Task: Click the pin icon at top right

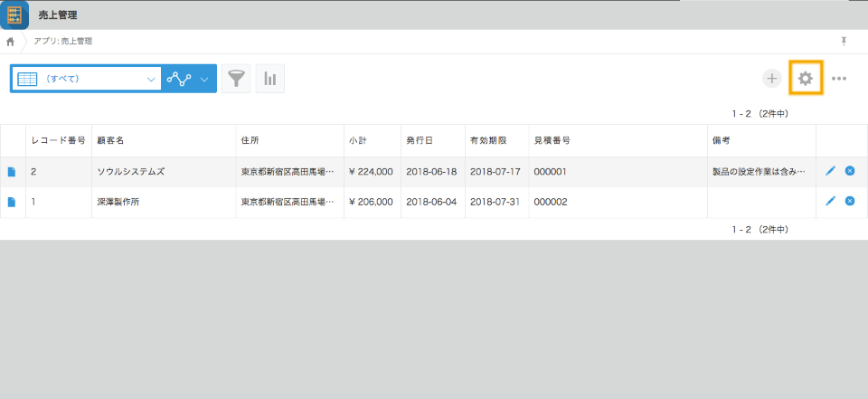Action: (x=844, y=42)
